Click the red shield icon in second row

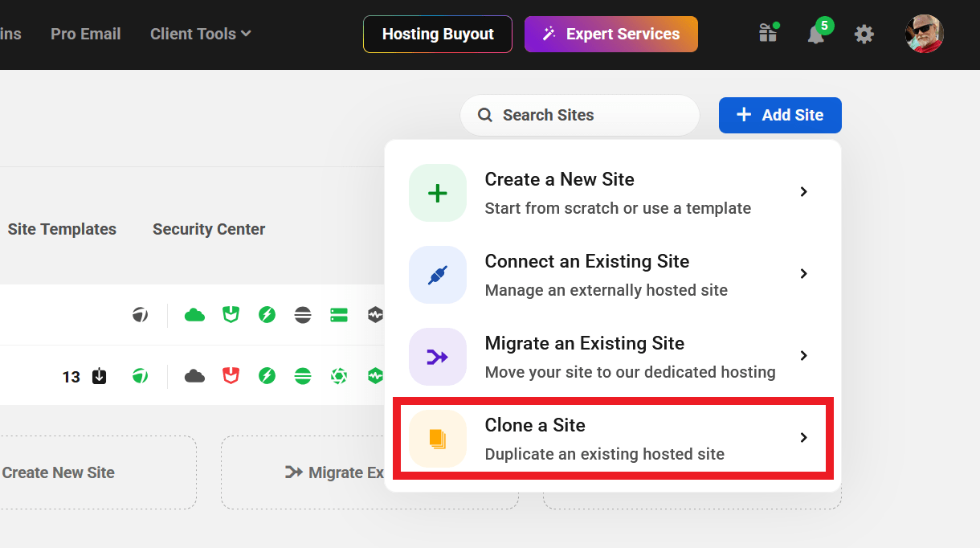point(231,376)
